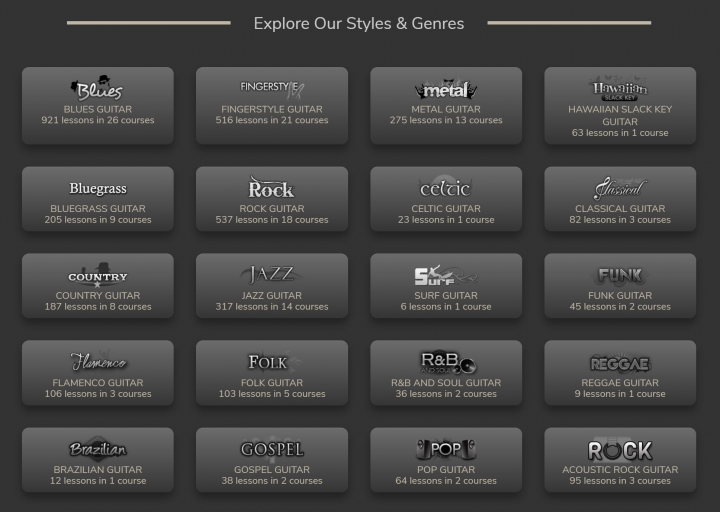Click the Classical script logo
This screenshot has width=720, height=512.
pos(620,188)
